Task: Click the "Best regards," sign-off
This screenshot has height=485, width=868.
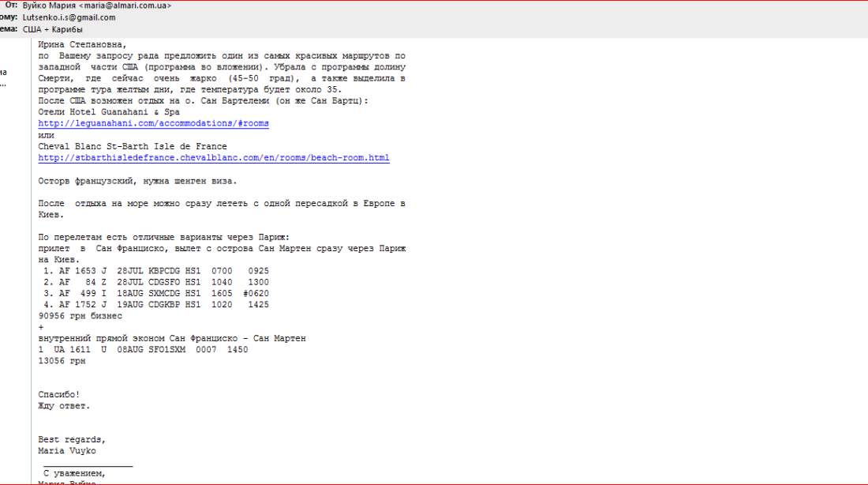Action: click(72, 439)
